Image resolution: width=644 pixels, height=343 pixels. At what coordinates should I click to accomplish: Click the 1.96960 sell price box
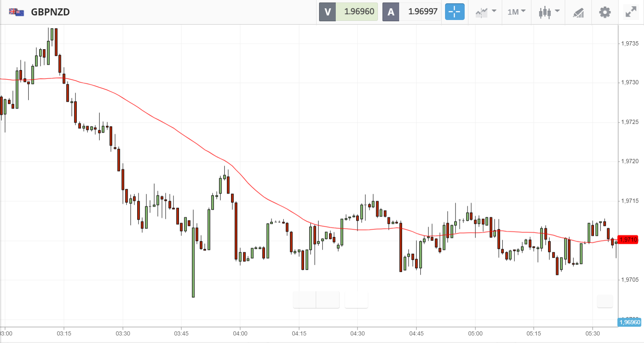coord(357,12)
